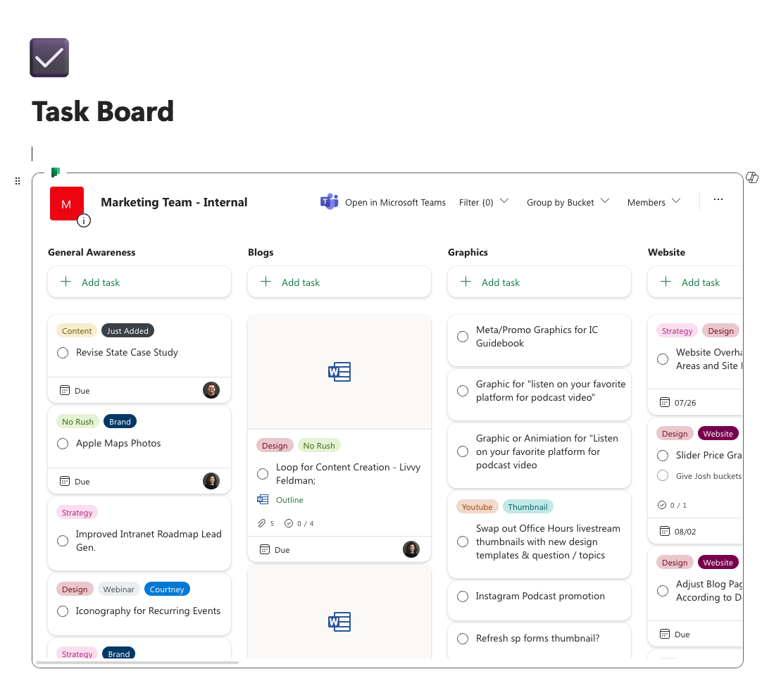Image resolution: width=781 pixels, height=700 pixels.
Task: Add task to General Awareness bucket
Action: pyautogui.click(x=139, y=282)
